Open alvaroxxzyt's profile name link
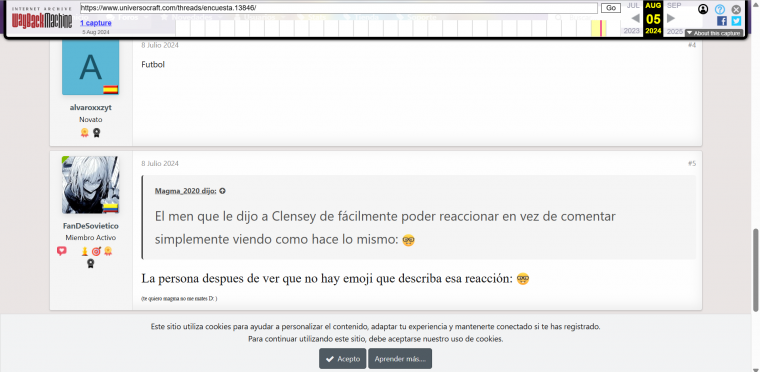This screenshot has width=760, height=372. [91, 108]
